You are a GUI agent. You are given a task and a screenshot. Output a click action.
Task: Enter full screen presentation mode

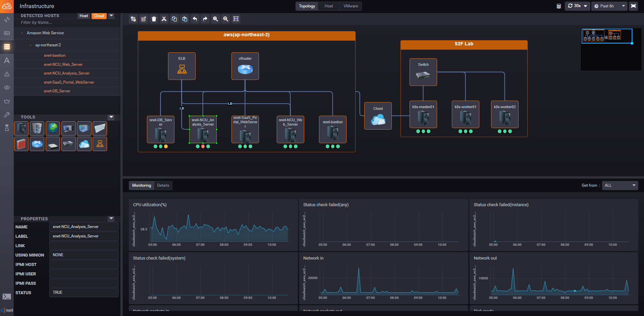click(x=633, y=6)
